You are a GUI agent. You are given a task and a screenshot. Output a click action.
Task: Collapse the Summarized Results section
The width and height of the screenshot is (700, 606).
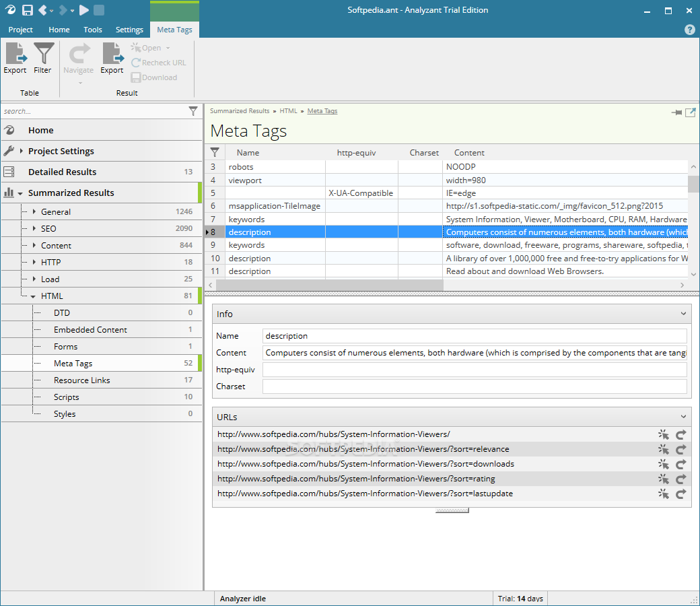pos(20,193)
